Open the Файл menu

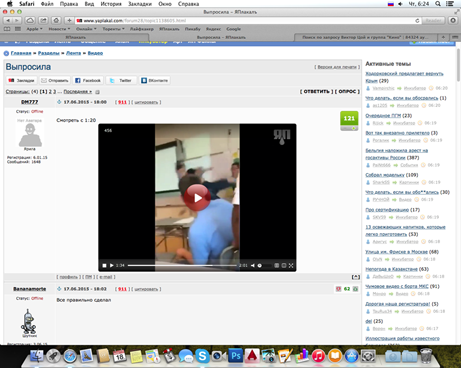47,4
